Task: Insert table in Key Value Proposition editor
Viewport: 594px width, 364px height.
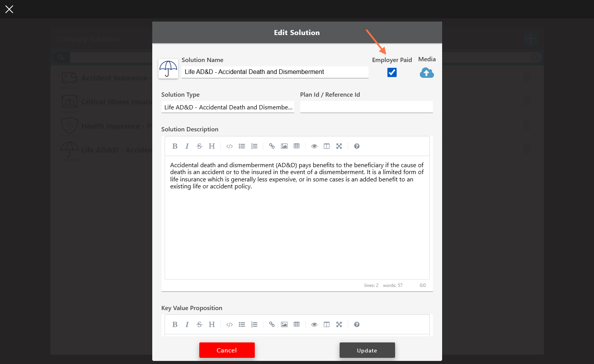Action: point(296,324)
